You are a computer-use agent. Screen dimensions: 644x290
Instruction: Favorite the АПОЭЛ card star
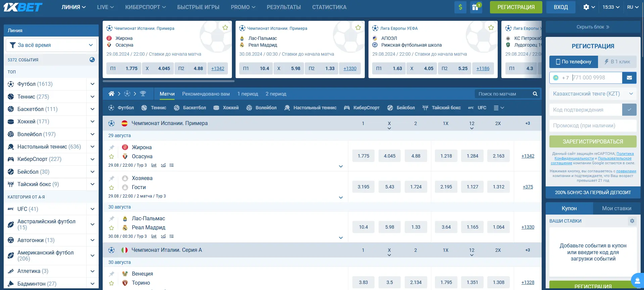pyautogui.click(x=491, y=27)
